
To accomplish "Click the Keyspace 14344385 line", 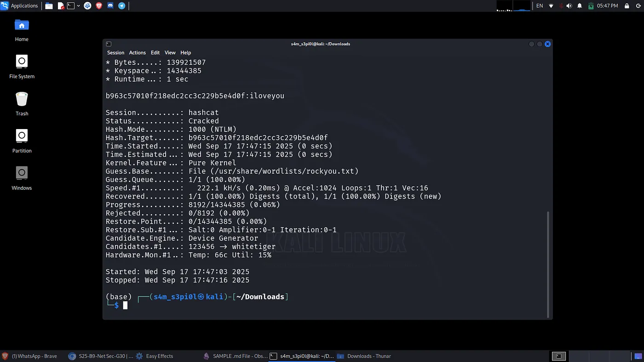I will pos(154,71).
